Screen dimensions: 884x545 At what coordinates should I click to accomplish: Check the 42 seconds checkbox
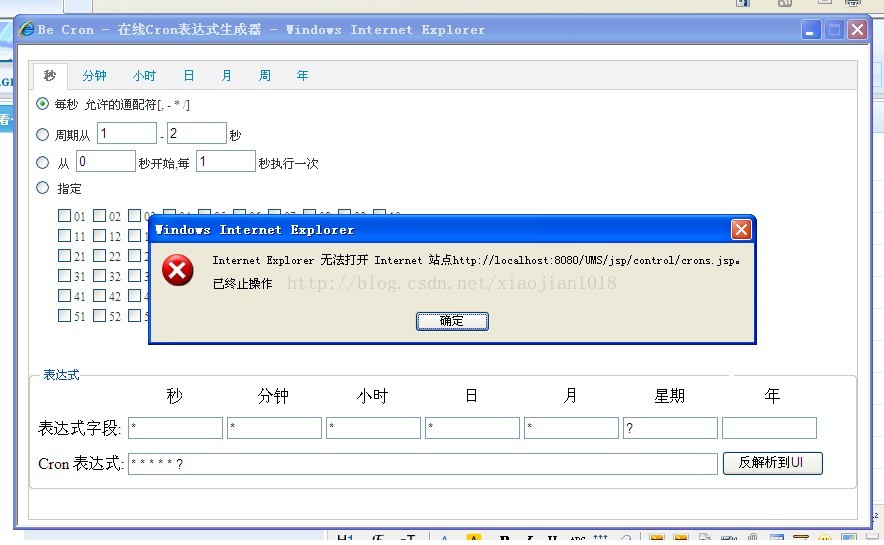(99, 295)
